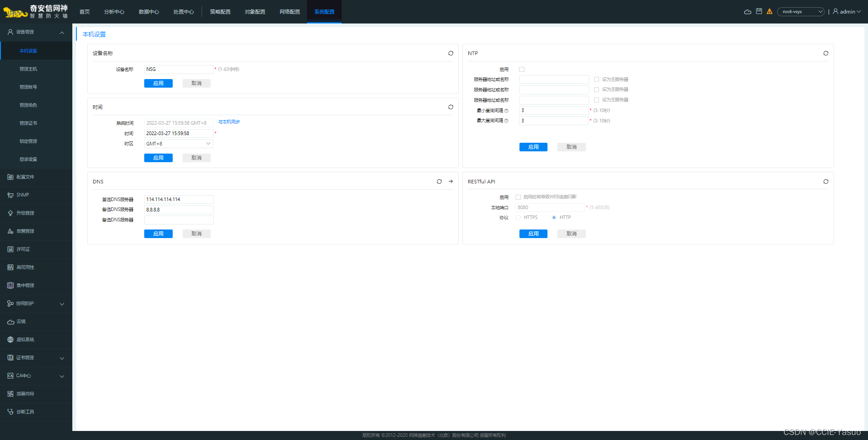Click the 时间 input showing 2022-03-27

[x=179, y=133]
